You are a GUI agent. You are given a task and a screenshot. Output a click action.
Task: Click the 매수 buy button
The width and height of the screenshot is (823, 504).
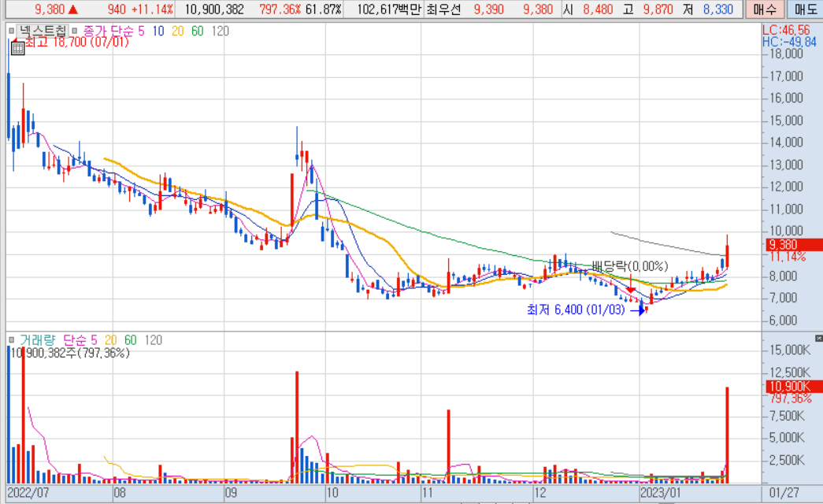tap(765, 9)
